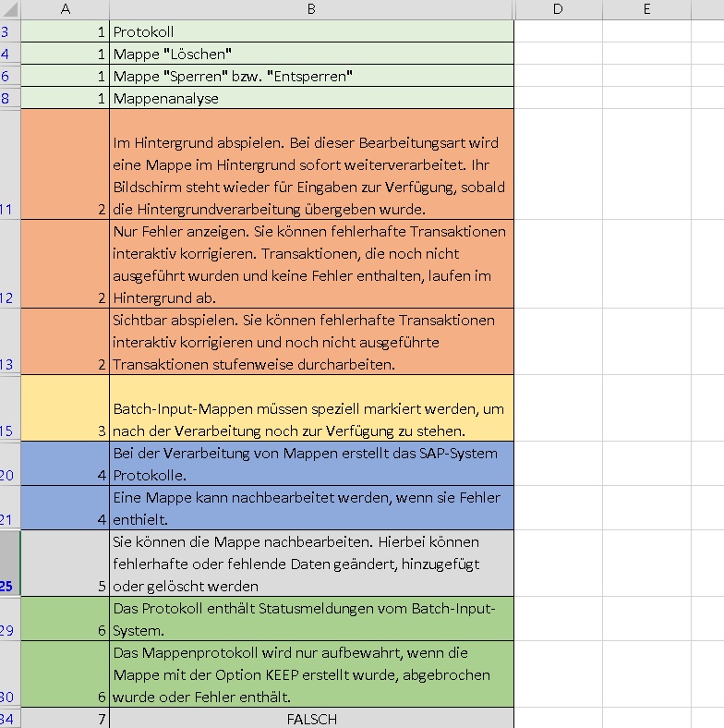Select row 8 header

(10, 98)
